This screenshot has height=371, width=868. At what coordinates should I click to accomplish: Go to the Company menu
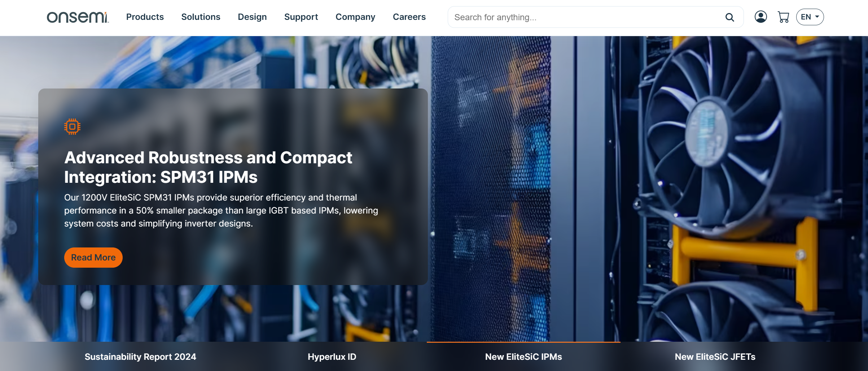click(x=355, y=17)
